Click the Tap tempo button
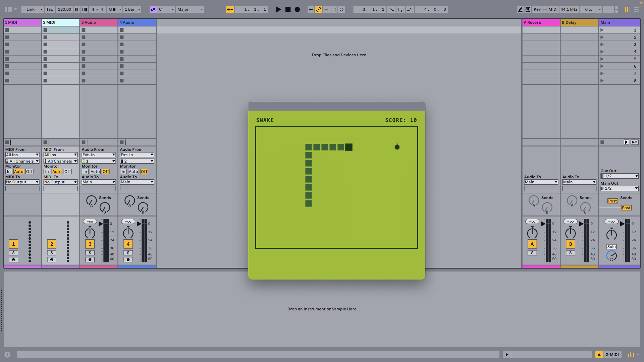644x362 pixels. (x=50, y=9)
